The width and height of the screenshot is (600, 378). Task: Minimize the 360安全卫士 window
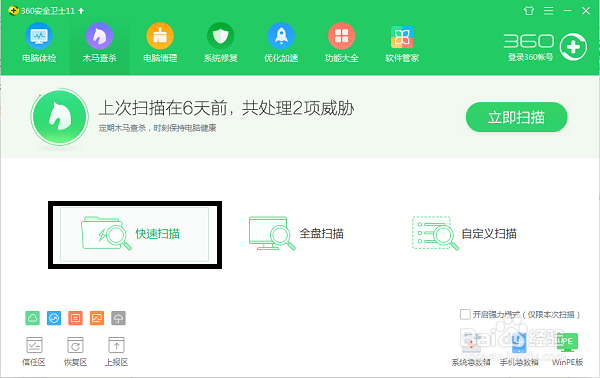coord(567,11)
